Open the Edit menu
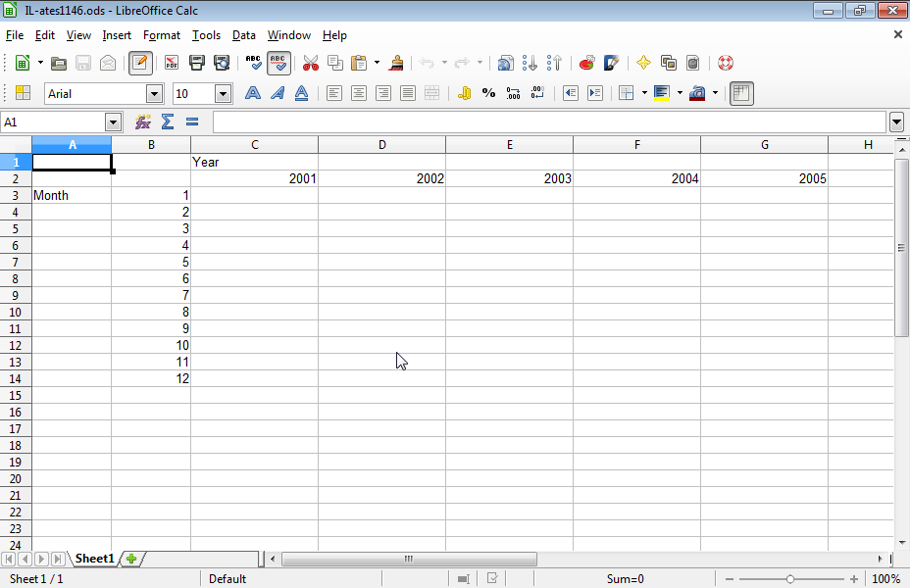910x588 pixels. [x=45, y=35]
